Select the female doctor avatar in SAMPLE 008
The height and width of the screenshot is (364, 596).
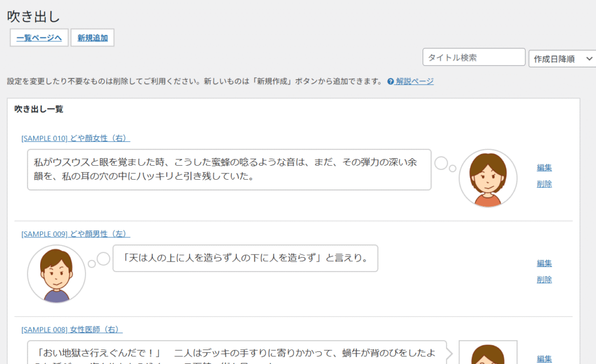coord(488,354)
